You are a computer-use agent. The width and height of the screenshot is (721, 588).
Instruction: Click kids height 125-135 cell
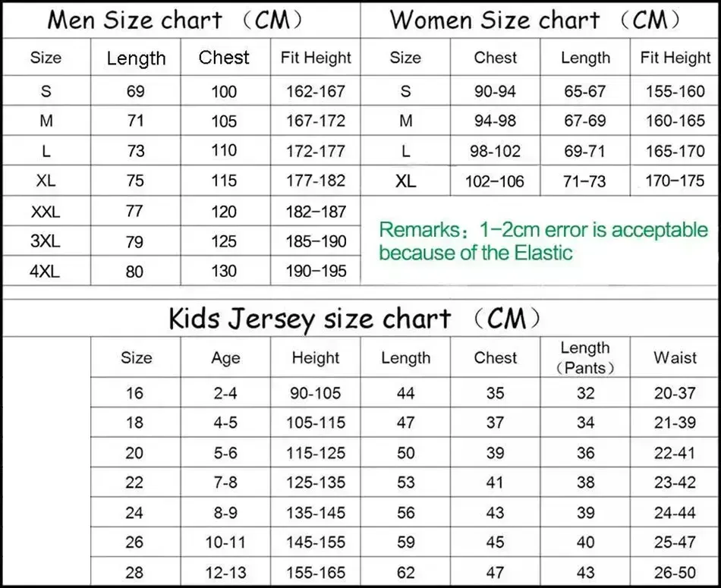pyautogui.click(x=316, y=483)
